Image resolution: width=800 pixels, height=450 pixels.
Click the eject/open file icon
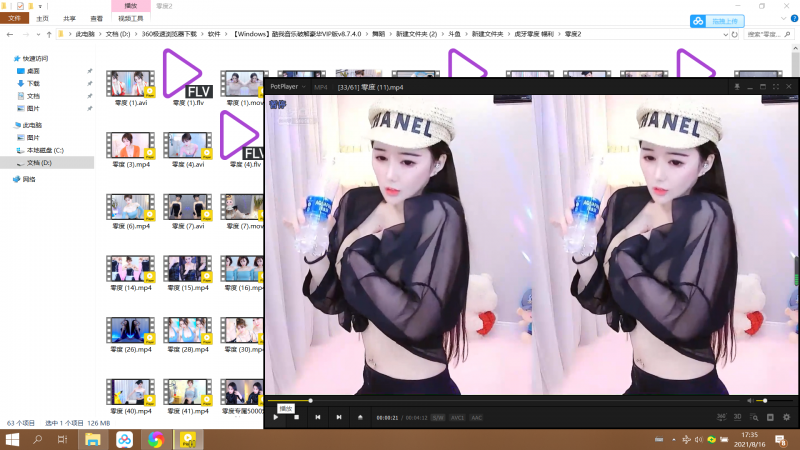coord(360,417)
